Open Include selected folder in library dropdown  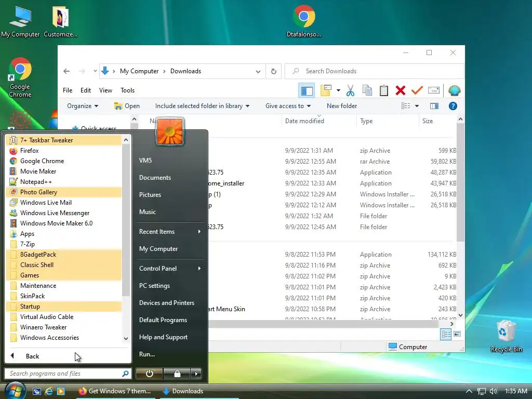pos(202,106)
